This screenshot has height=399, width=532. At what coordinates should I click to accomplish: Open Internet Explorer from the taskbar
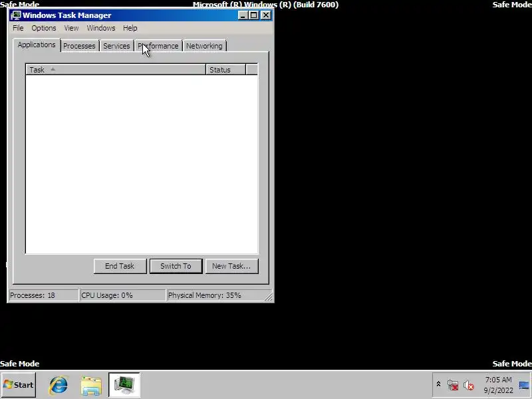[59, 385]
